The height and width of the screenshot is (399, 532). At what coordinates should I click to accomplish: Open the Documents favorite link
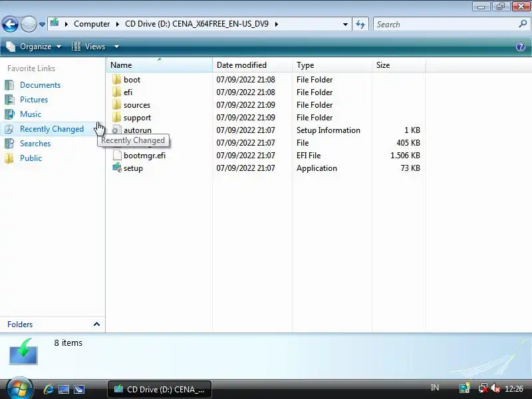(40, 85)
